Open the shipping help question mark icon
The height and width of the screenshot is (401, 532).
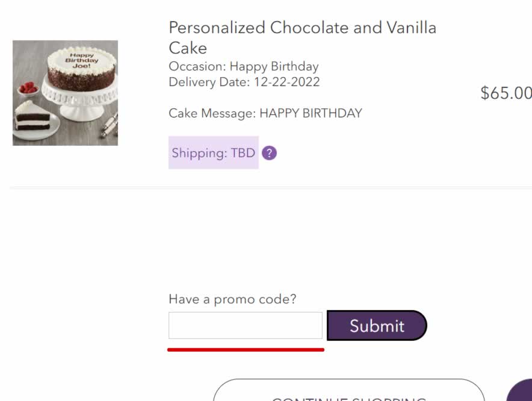(270, 153)
